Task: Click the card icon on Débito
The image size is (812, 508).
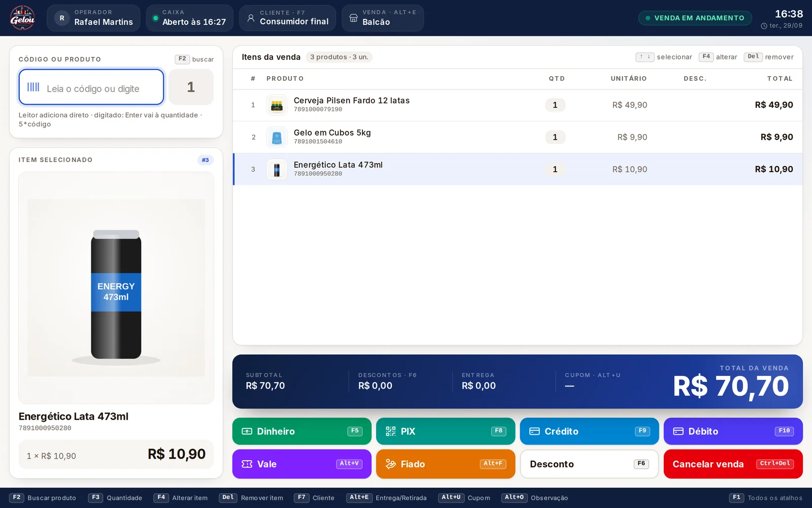Action: (x=679, y=431)
